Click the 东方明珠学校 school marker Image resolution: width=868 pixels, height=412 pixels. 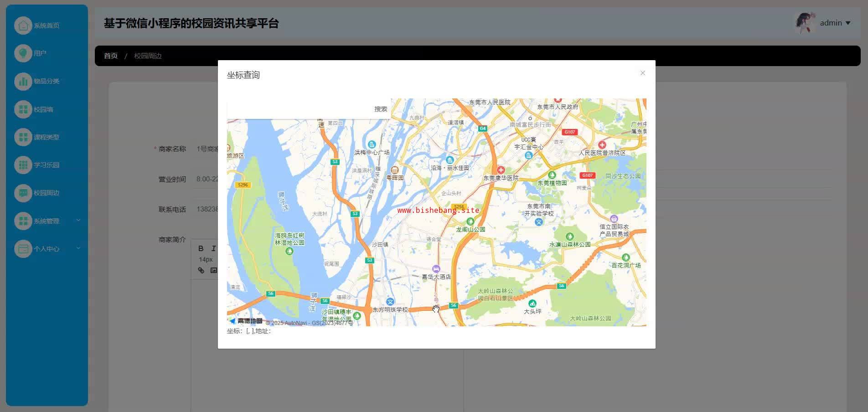point(390,302)
